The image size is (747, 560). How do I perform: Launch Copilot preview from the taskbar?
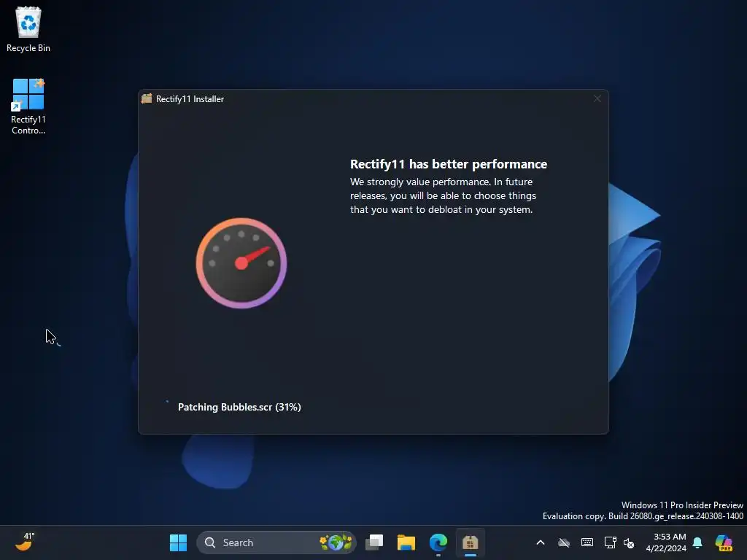(724, 542)
